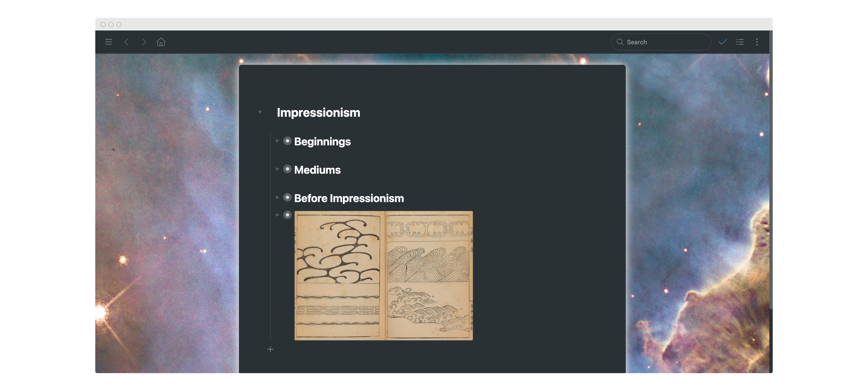This screenshot has width=868, height=391.
Task: Go back with the left arrow
Action: pyautogui.click(x=126, y=42)
